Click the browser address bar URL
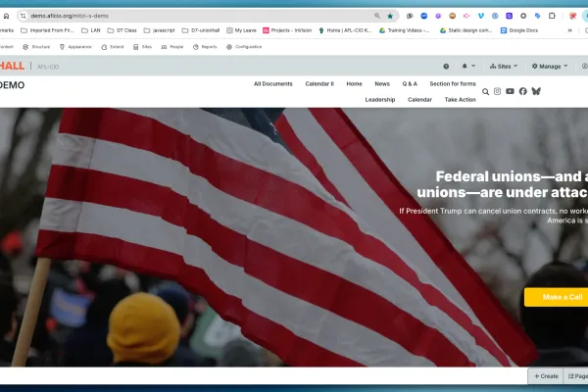588x392 pixels. point(196,17)
